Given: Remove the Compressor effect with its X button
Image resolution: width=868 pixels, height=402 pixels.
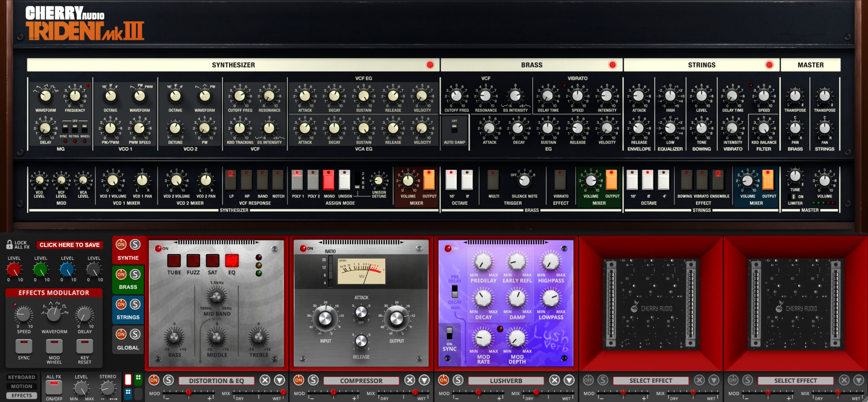Looking at the screenshot, I should coord(410,380).
